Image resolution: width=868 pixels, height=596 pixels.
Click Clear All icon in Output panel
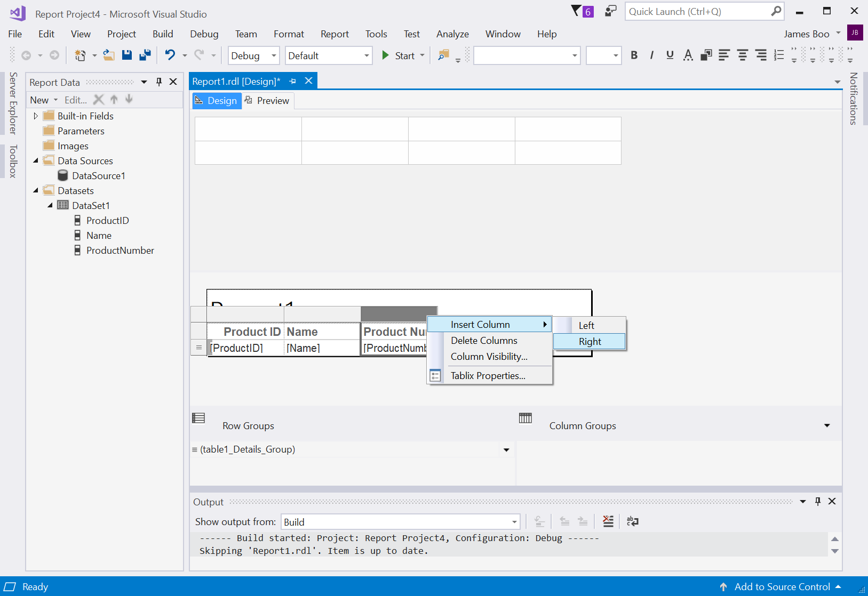(x=608, y=521)
